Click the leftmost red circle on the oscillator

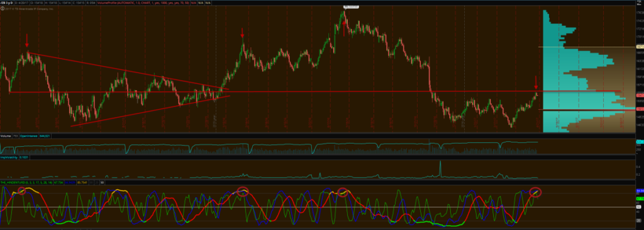click(x=21, y=190)
